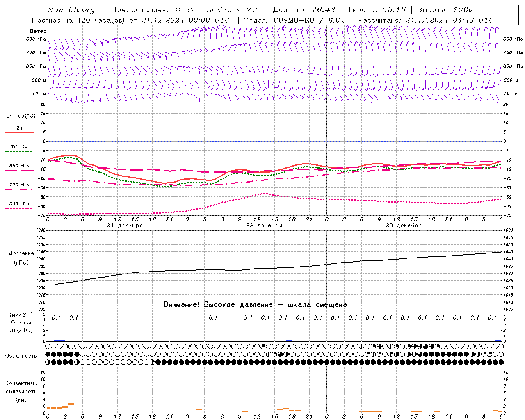Click the 'Ветер' wind panel label
Viewport: 525px width, 420px height.
[38, 31]
